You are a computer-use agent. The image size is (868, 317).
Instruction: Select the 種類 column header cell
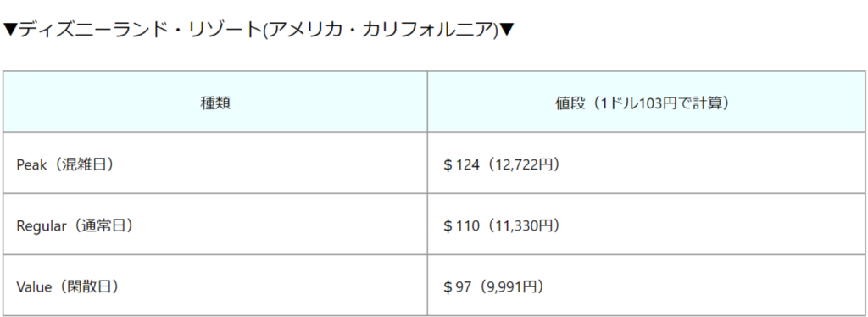tap(215, 102)
